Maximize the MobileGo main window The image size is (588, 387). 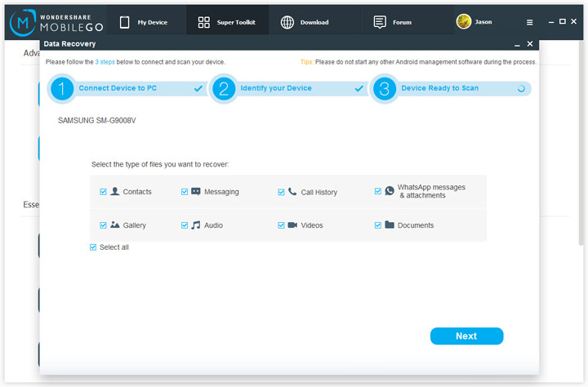[563, 21]
